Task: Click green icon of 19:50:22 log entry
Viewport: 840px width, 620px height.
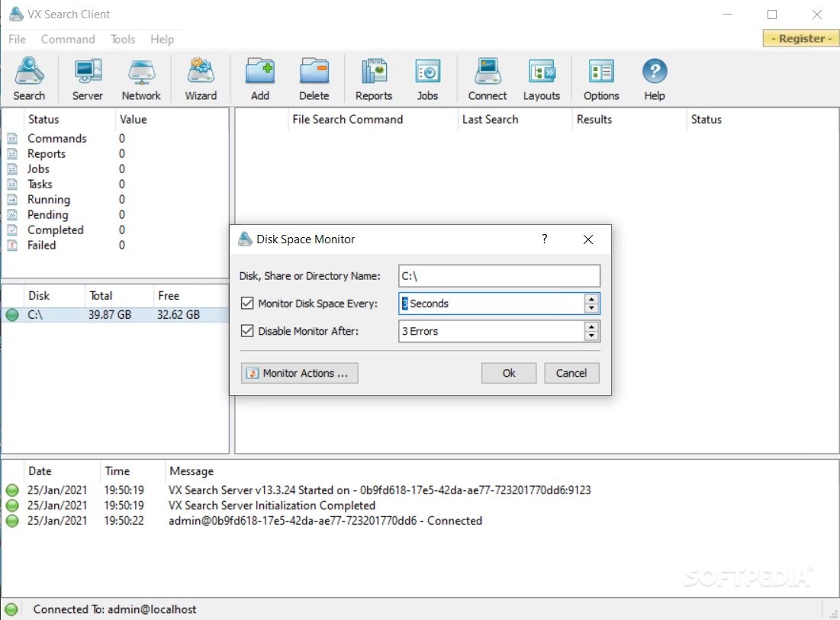Action: pos(11,520)
